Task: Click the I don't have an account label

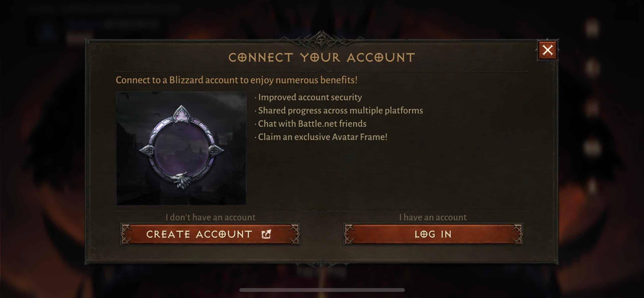Action: coord(210,217)
